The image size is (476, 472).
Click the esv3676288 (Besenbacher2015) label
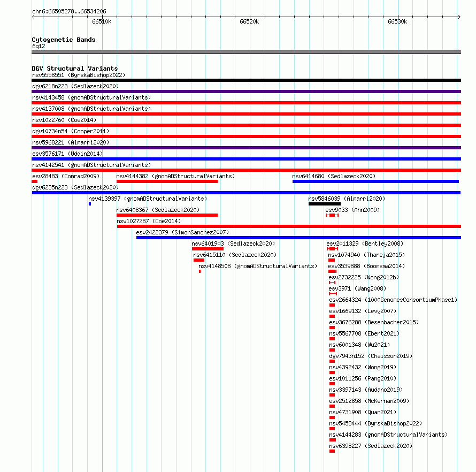374,322
